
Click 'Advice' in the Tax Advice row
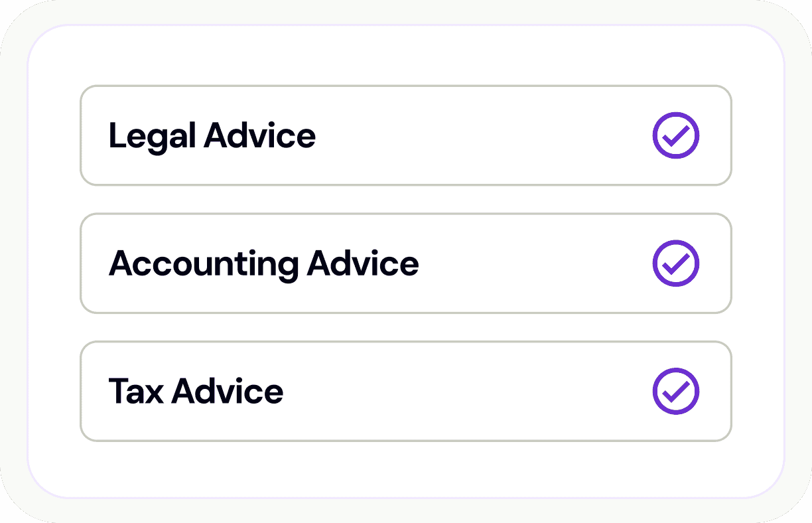[x=228, y=391]
